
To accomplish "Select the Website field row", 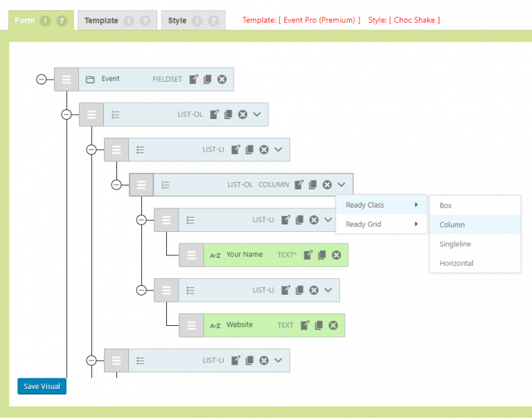I will click(x=249, y=325).
